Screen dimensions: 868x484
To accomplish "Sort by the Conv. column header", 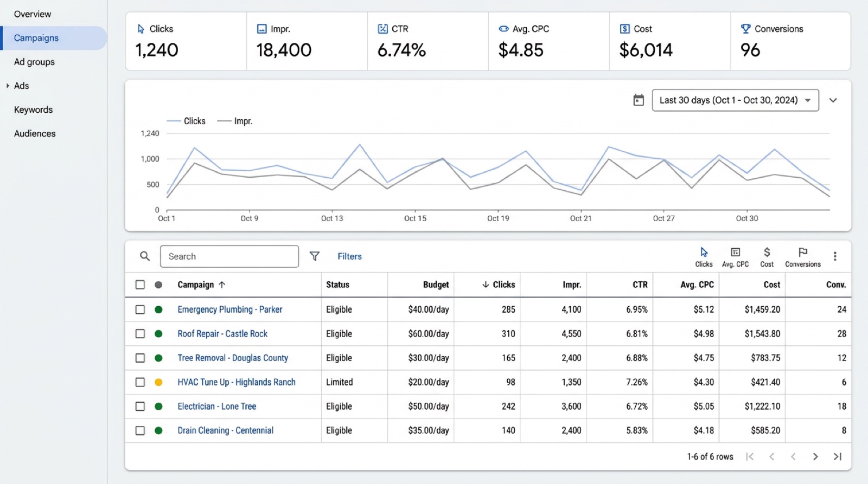I will point(836,285).
